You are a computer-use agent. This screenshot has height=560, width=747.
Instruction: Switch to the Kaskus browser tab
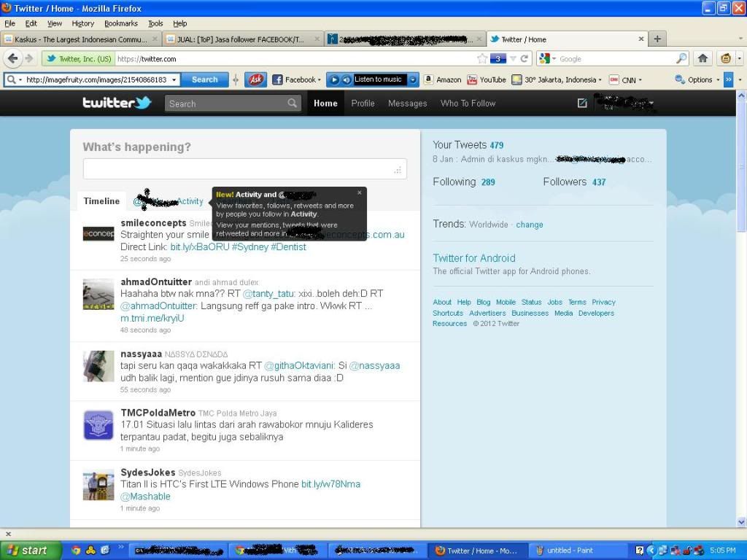81,39
